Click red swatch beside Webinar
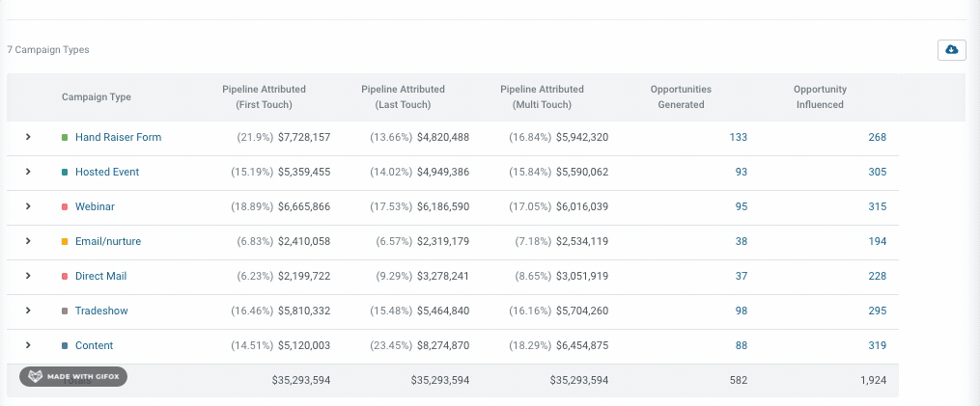Screen dimensions: 980x406 point(65,206)
